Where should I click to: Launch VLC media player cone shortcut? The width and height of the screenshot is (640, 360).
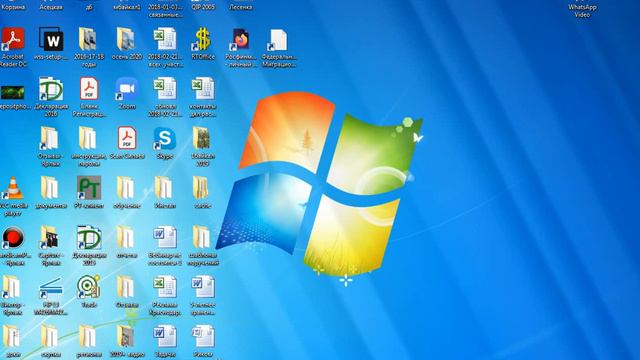pos(13,189)
